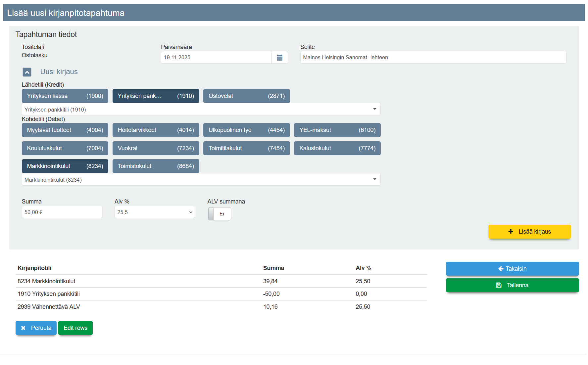This screenshot has width=588, height=365.
Task: Cancel with the Peruuta button
Action: coord(36,328)
